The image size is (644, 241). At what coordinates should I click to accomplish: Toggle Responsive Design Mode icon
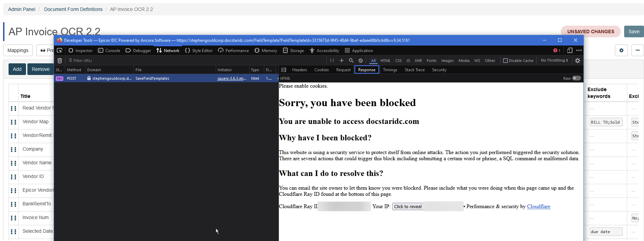570,51
